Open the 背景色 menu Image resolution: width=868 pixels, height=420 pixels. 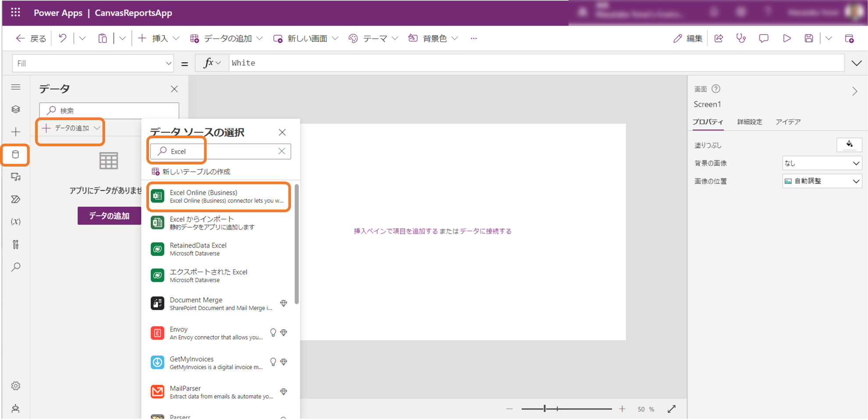tap(433, 39)
